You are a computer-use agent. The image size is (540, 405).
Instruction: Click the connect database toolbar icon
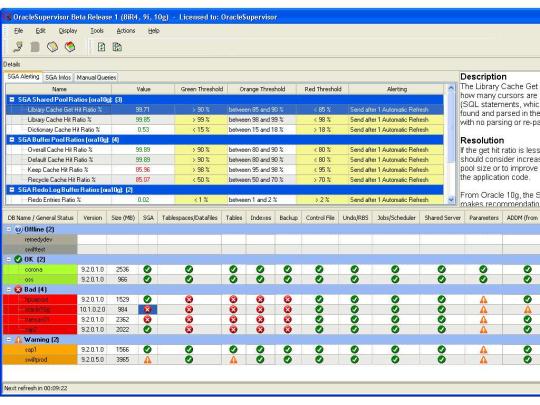click(18, 46)
